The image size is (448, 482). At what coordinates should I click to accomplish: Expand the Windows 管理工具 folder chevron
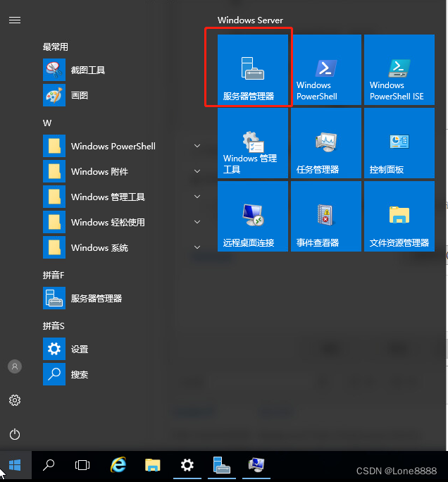click(x=197, y=197)
